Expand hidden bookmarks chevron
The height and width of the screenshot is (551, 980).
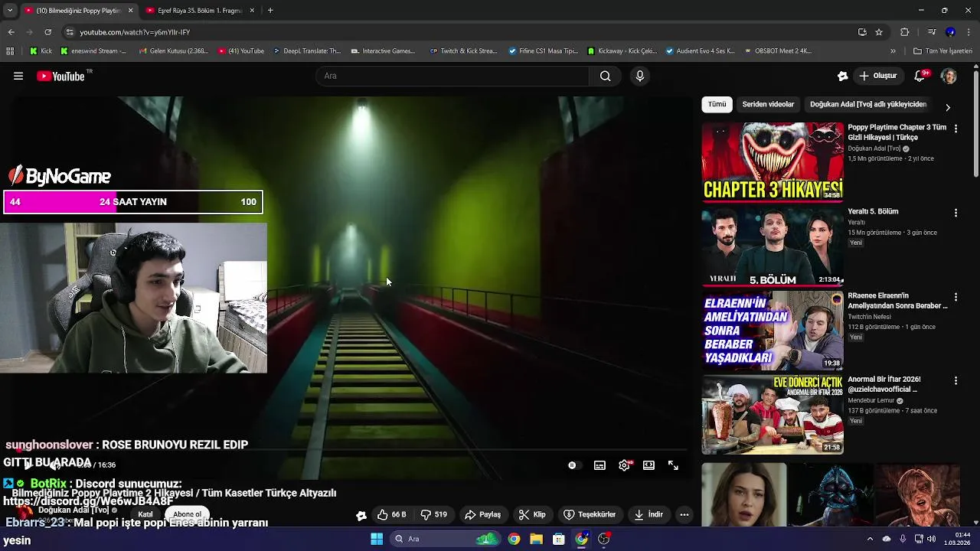893,51
